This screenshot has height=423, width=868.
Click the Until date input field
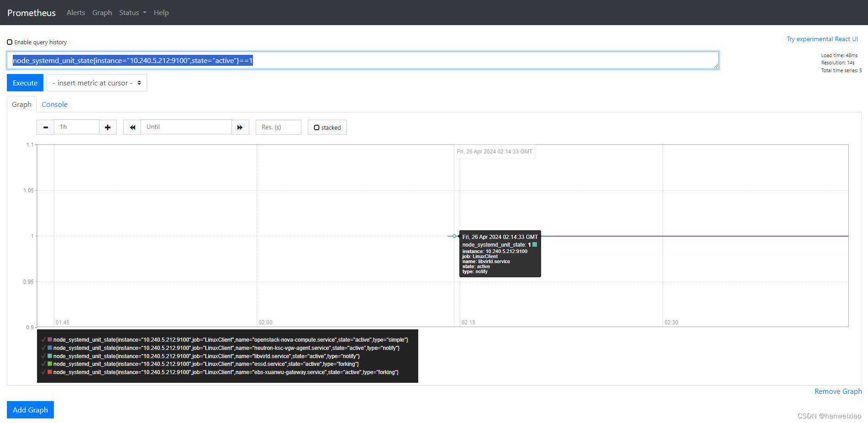tap(186, 127)
